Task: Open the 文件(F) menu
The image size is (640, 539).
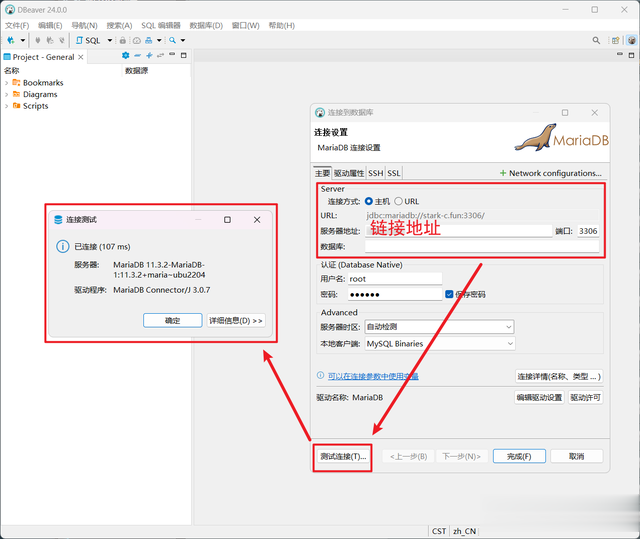Action: [17, 25]
